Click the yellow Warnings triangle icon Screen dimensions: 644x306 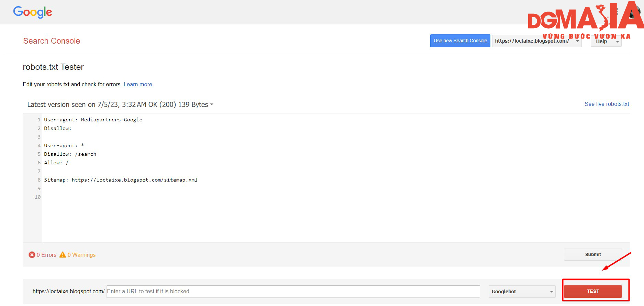tap(63, 255)
